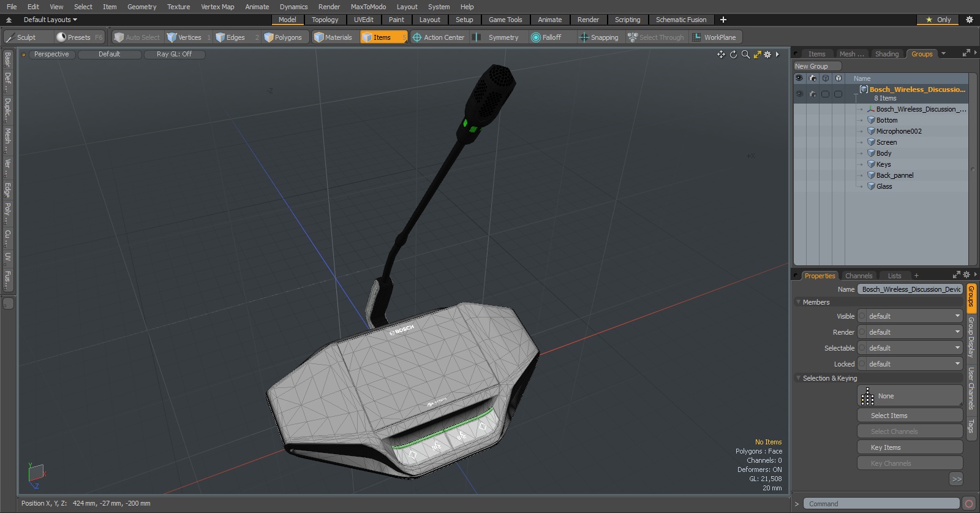Toggle render camera for Bosch_Wireless group
Image resolution: width=980 pixels, height=513 pixels.
coord(813,94)
